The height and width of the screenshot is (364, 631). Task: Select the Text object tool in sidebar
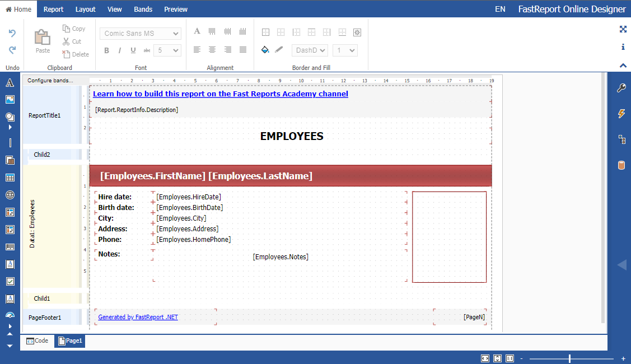click(x=10, y=83)
